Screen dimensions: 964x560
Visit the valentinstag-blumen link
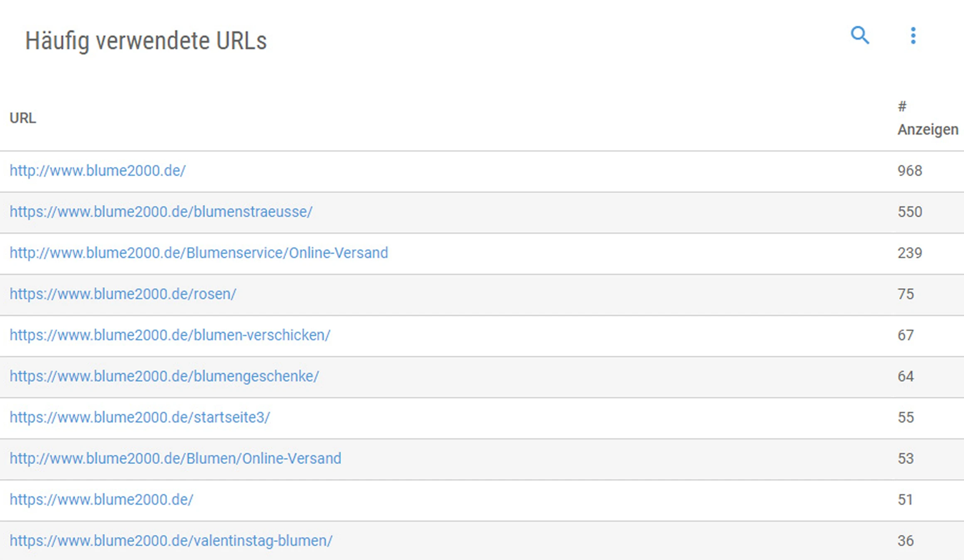171,541
